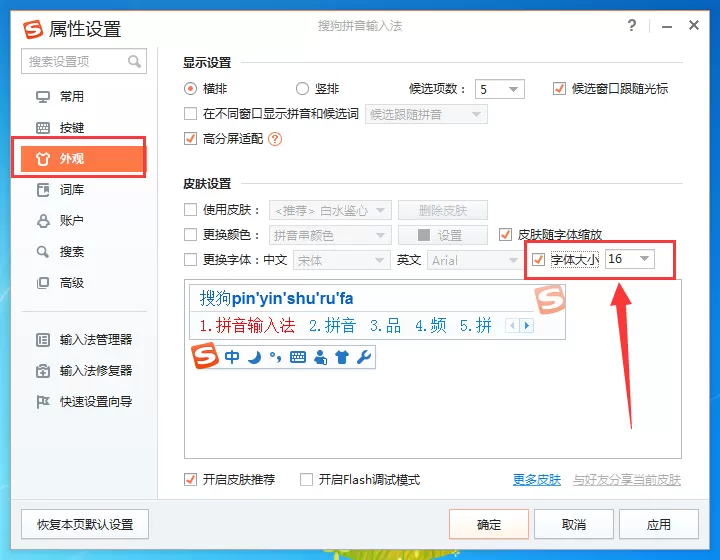Open the font size dropdown showing 16

tap(630, 259)
